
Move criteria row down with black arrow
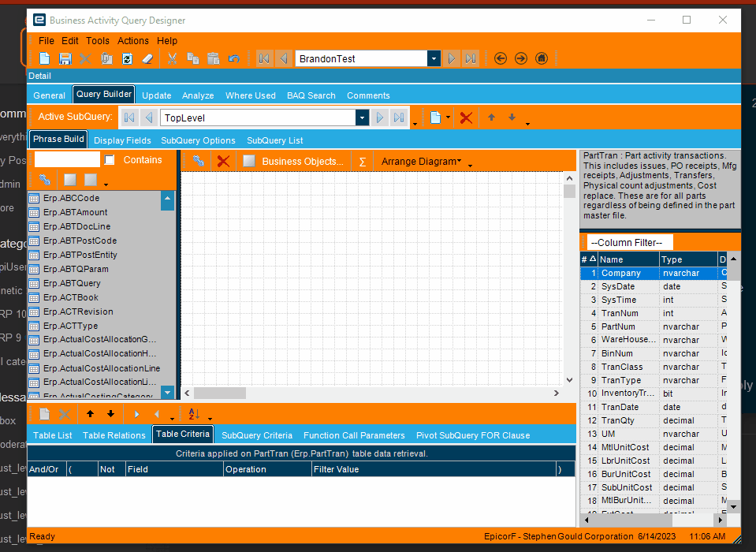(x=111, y=414)
